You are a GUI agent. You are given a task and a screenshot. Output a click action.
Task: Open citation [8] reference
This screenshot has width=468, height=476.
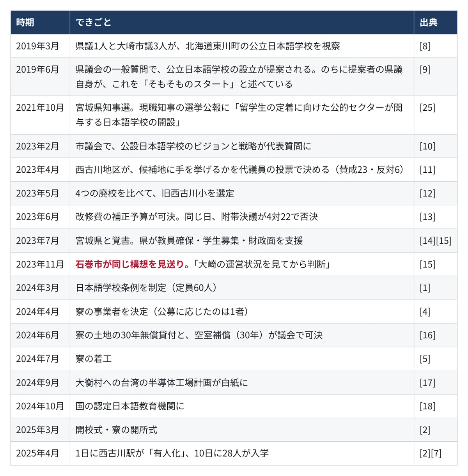425,46
